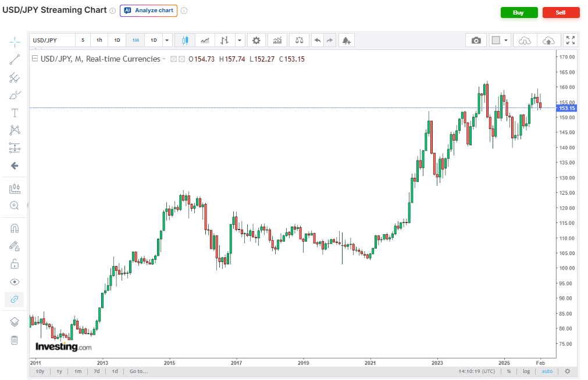The width and height of the screenshot is (588, 380).
Task: Collapse the USD/JPY legend box
Action: coord(35,59)
